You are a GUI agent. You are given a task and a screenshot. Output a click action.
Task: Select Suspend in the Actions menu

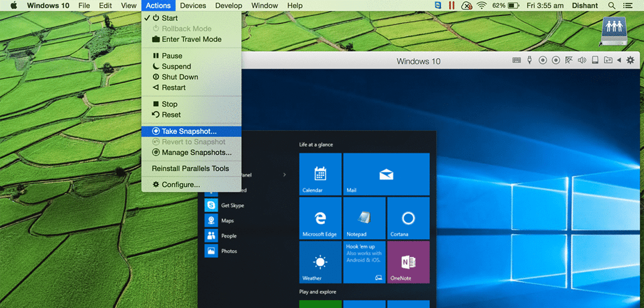tap(191, 66)
